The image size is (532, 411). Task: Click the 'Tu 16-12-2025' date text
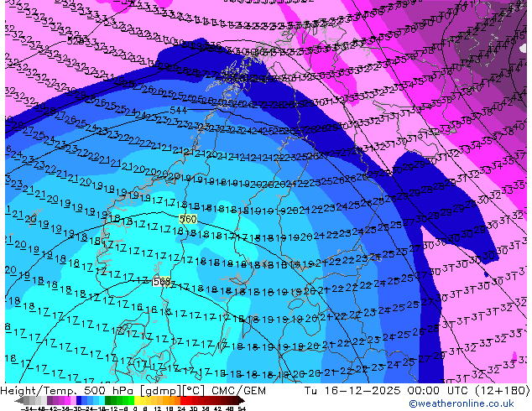click(x=352, y=391)
